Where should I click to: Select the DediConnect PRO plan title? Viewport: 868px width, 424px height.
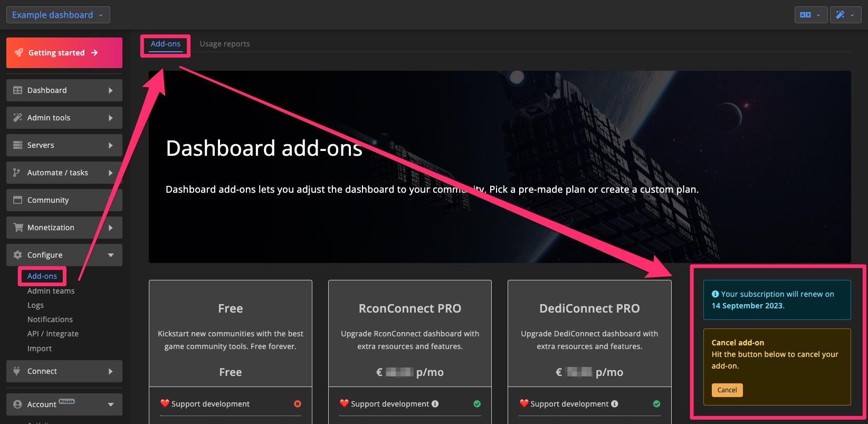pos(589,308)
